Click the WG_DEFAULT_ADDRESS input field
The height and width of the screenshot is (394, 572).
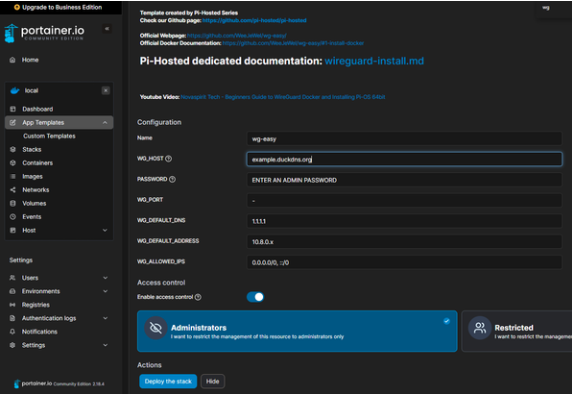click(x=404, y=242)
